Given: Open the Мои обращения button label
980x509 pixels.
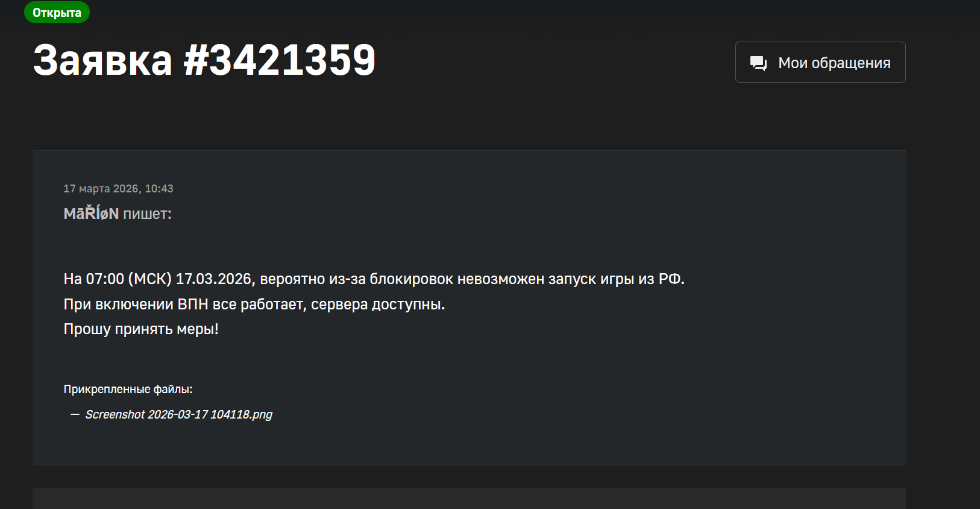Looking at the screenshot, I should coord(834,63).
